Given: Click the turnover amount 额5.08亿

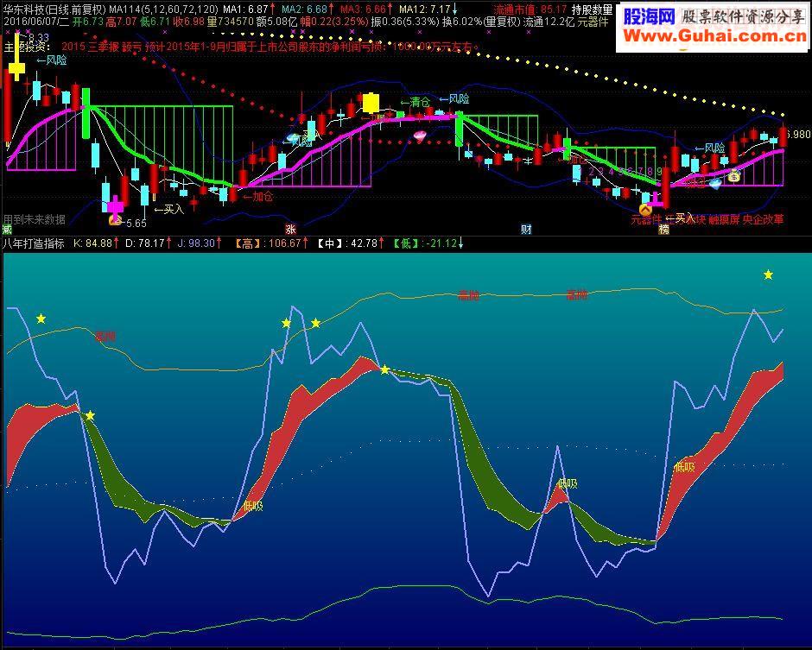Looking at the screenshot, I should point(277,22).
